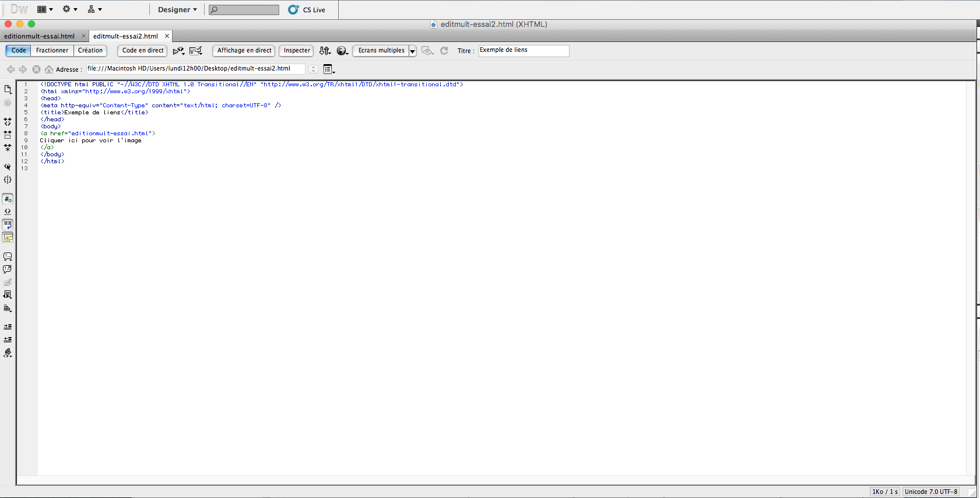980x498 pixels.
Task: Expand the Ecrans multiples dropdown arrow
Action: (412, 51)
